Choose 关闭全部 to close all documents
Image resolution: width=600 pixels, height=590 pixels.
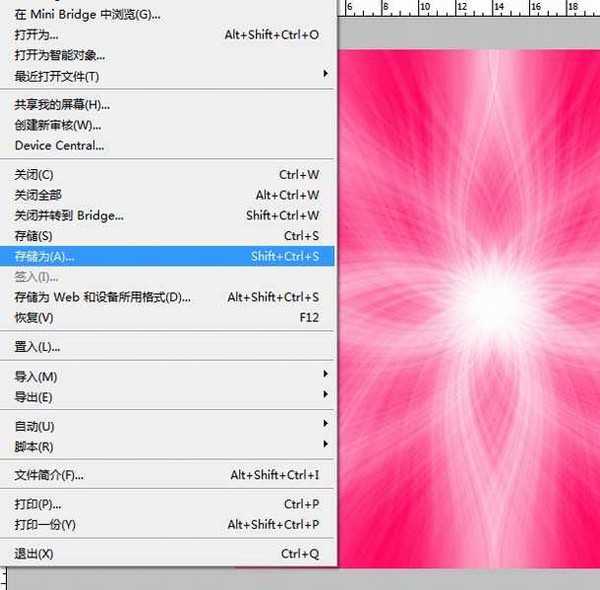38,195
